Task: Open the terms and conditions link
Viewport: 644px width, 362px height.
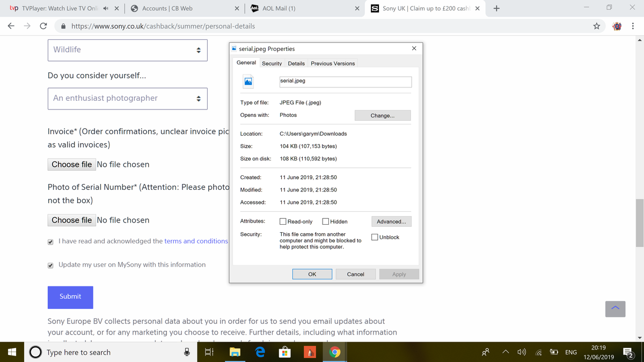Action: (195, 241)
